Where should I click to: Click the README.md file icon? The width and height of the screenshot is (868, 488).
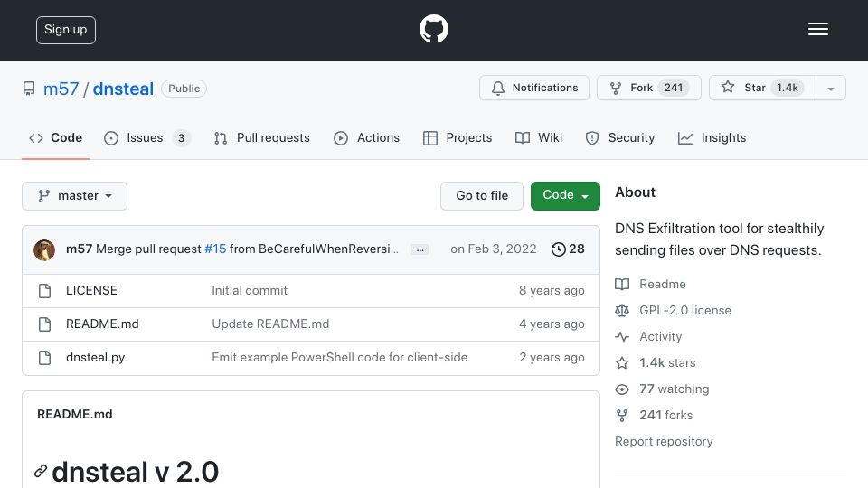[45, 324]
